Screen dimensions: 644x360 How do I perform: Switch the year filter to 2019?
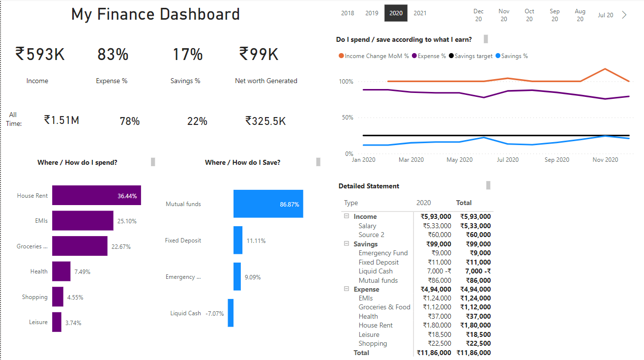(x=372, y=13)
